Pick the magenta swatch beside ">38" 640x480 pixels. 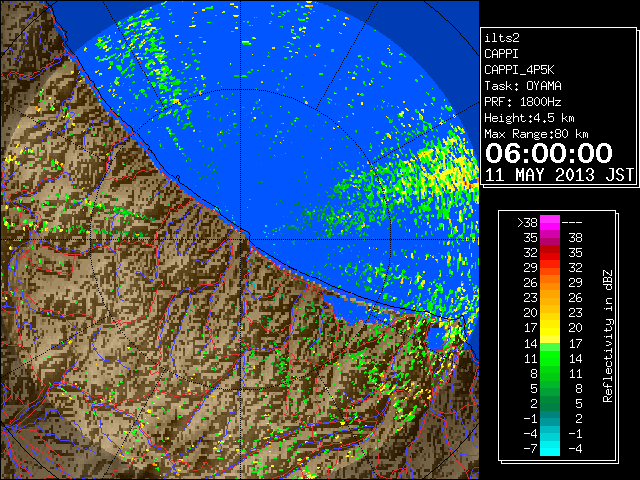550,222
